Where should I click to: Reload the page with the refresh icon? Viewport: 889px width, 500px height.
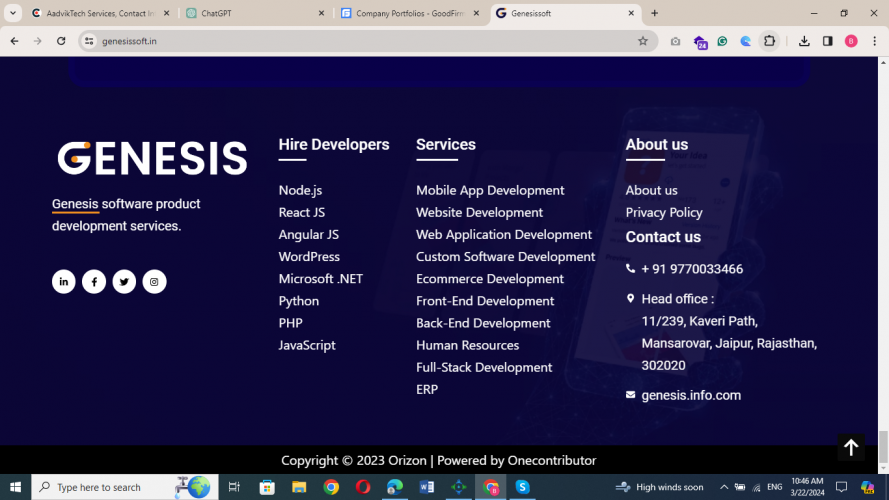click(x=61, y=41)
